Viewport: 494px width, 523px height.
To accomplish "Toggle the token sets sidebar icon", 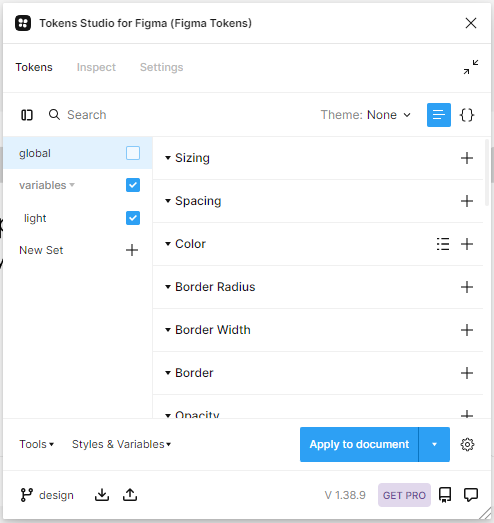I will (27, 115).
